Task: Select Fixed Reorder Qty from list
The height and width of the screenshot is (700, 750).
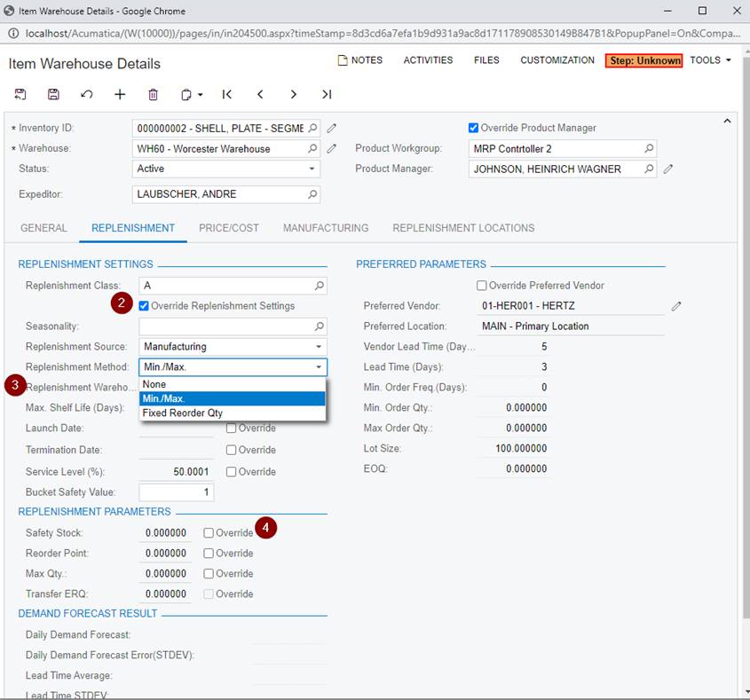Action: click(183, 413)
